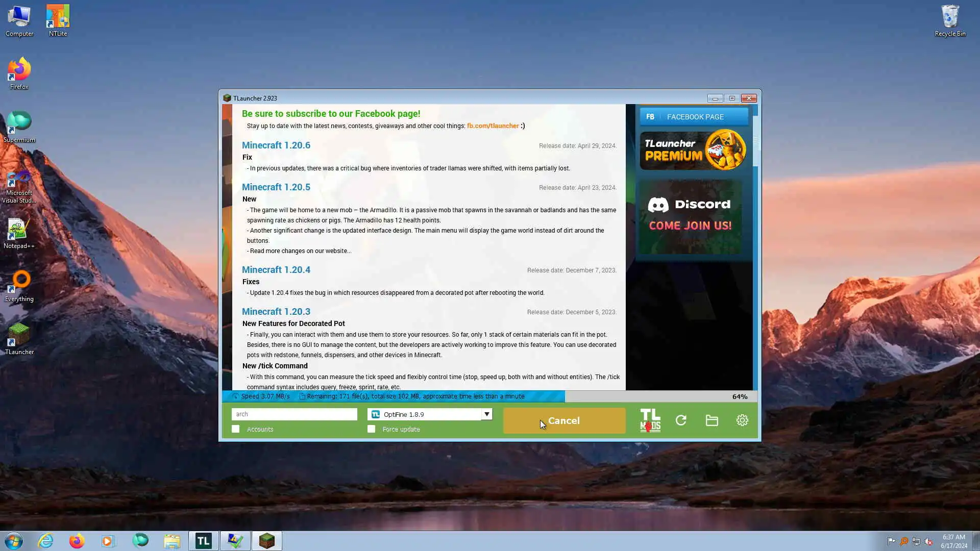Click the username input field

[x=294, y=414]
